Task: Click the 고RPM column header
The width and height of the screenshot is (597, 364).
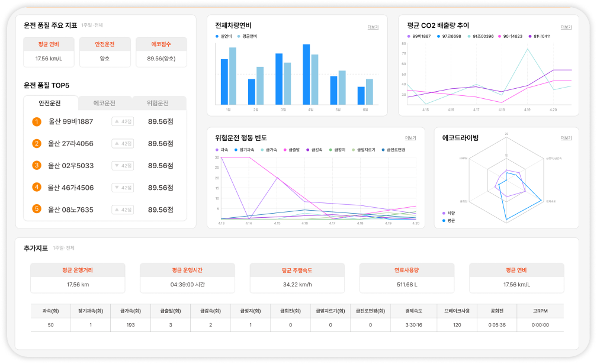Action: pyautogui.click(x=540, y=311)
